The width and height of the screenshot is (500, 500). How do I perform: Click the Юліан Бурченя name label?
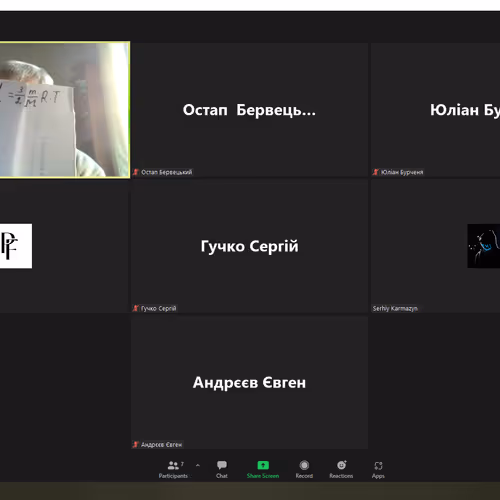(402, 172)
